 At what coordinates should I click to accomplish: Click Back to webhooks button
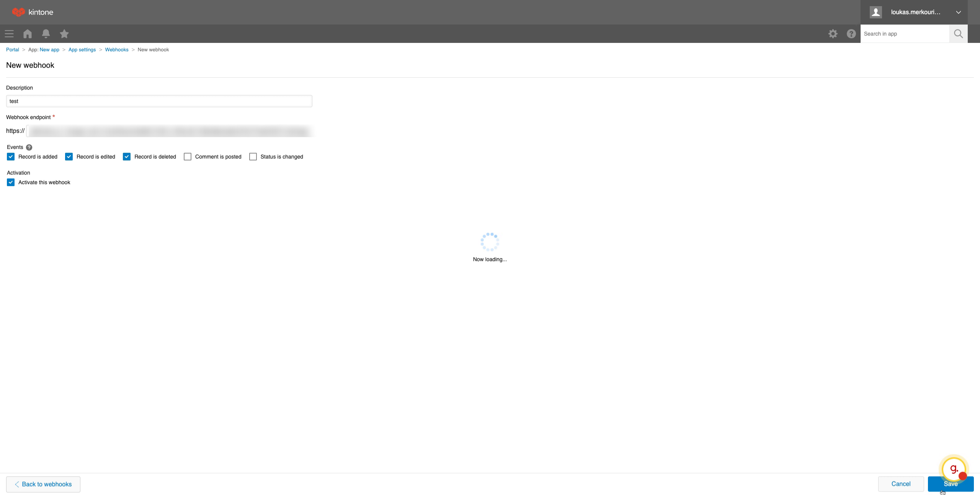click(x=43, y=484)
